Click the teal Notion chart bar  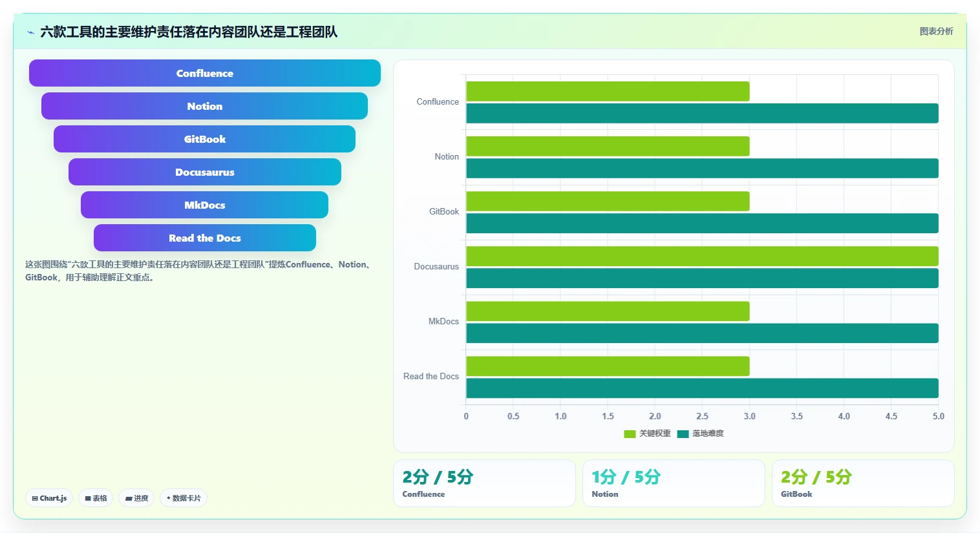click(702, 168)
